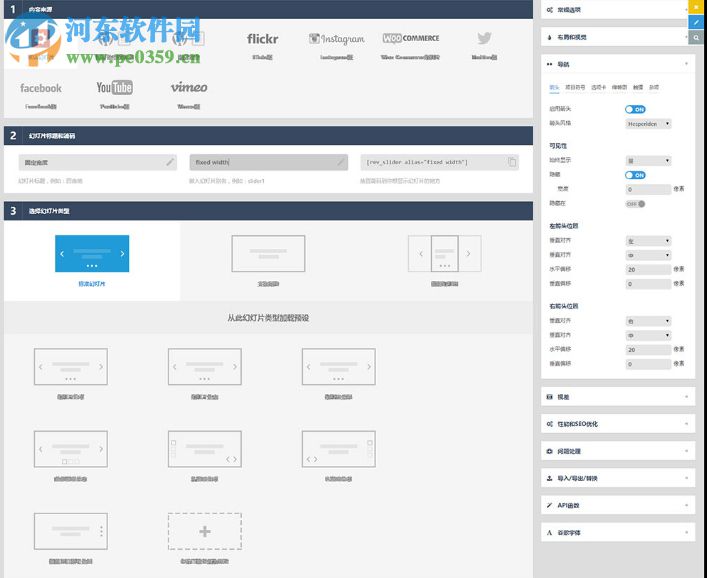Load preset with vertical bullets on the right
This screenshot has height=578, width=707.
[71, 531]
